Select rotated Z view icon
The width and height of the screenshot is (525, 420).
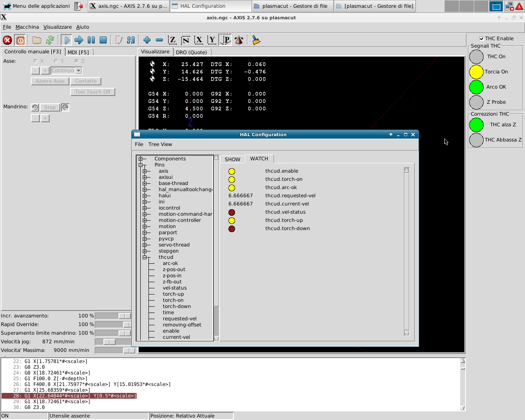click(x=185, y=40)
